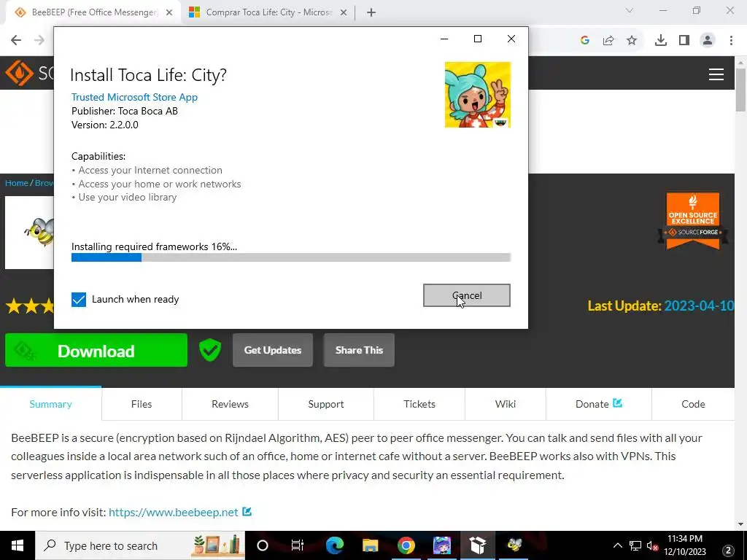The width and height of the screenshot is (747, 560).
Task: Open Cortana circle icon in taskbar
Action: pyautogui.click(x=263, y=545)
